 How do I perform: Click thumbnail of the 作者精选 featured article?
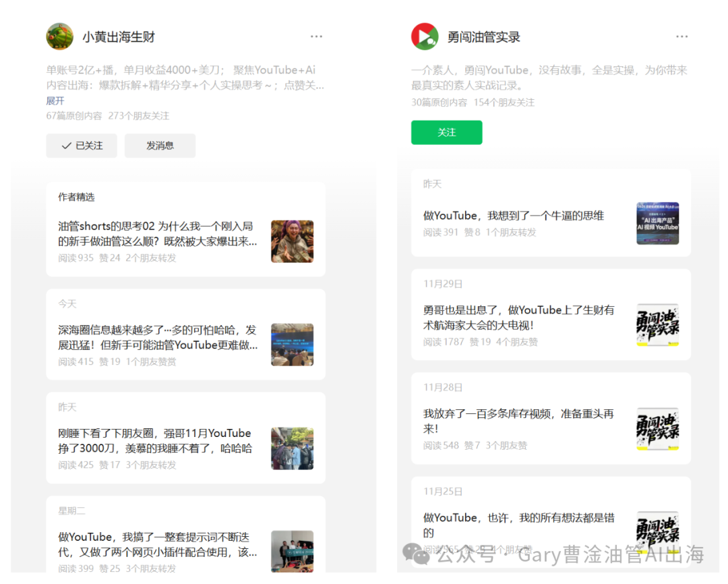pyautogui.click(x=292, y=240)
